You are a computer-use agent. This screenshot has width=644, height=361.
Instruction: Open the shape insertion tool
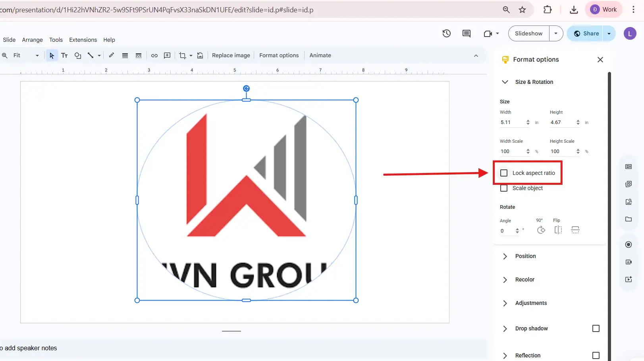[x=77, y=55]
